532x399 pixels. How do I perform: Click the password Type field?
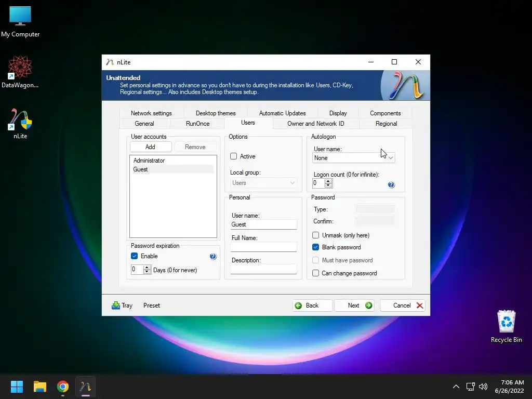click(x=375, y=209)
